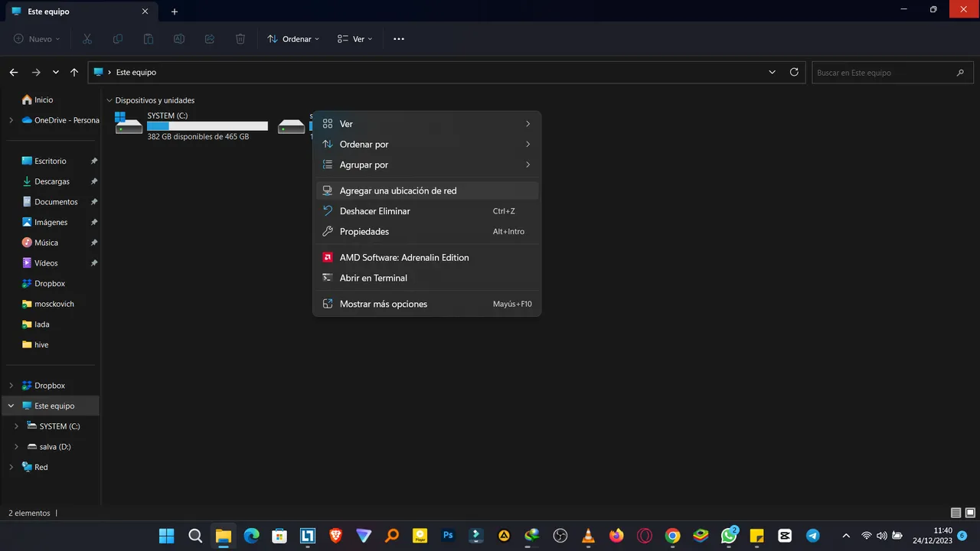Image resolution: width=980 pixels, height=551 pixels.
Task: Open Windows Start menu
Action: 166,536
